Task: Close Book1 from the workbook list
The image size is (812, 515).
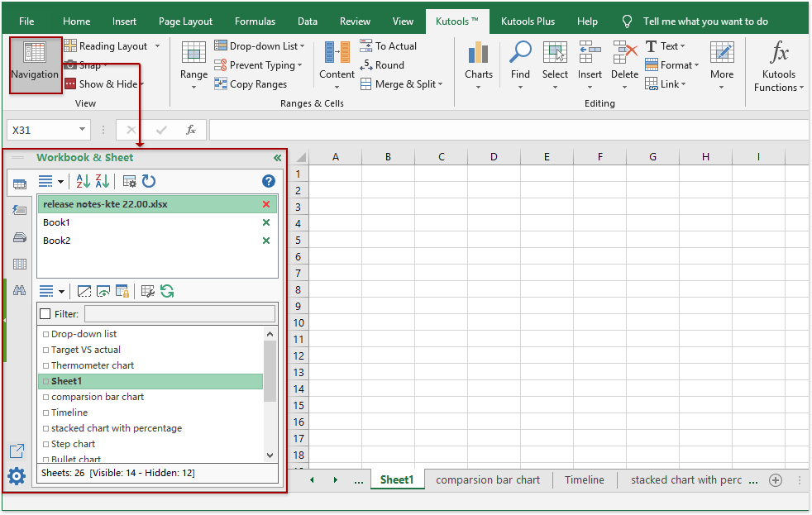Action: click(266, 222)
